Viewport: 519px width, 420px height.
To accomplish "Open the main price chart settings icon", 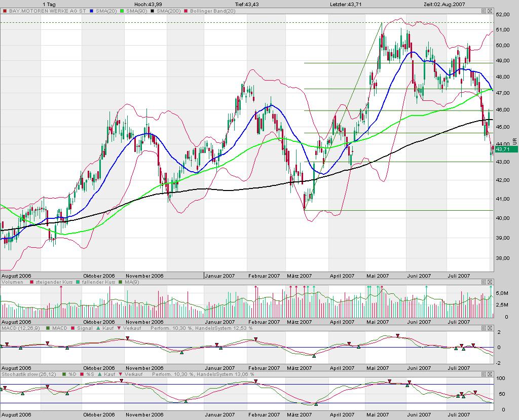I will (484, 11).
